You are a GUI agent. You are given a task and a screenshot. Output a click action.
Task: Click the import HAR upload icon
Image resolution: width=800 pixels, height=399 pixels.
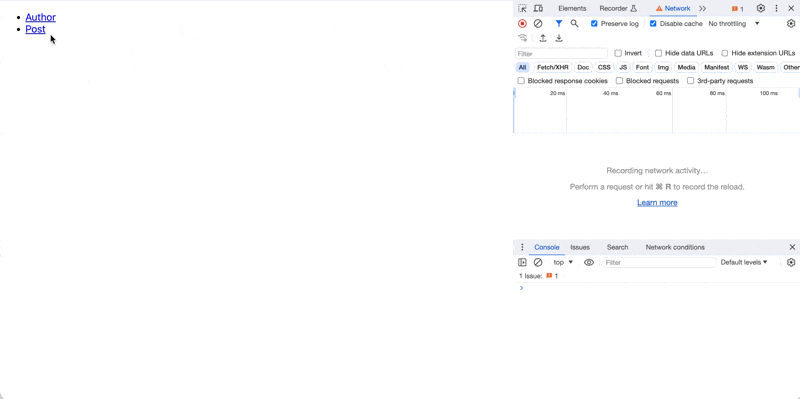coord(543,38)
